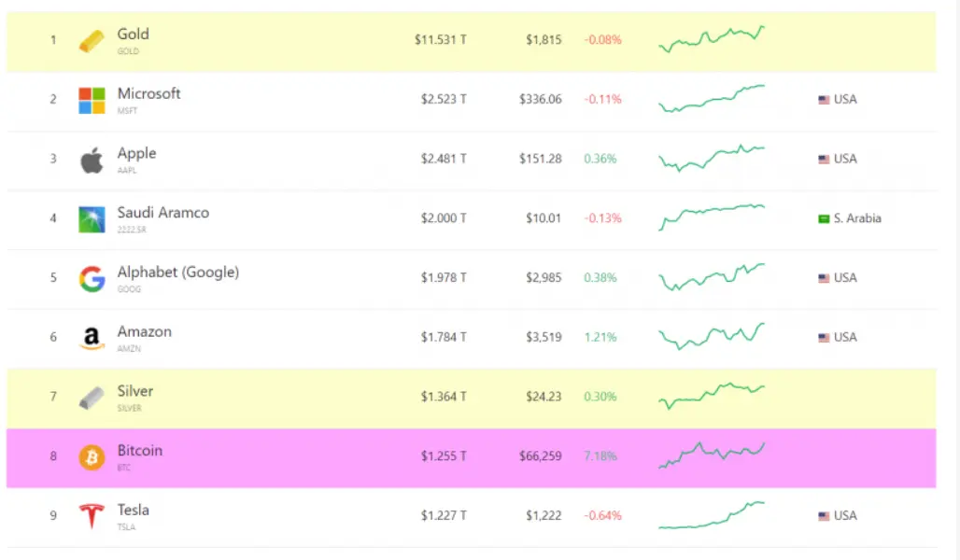Viewport: 960px width, 560px height.
Task: Click the Microsoft logo icon
Action: pyautogui.click(x=92, y=100)
